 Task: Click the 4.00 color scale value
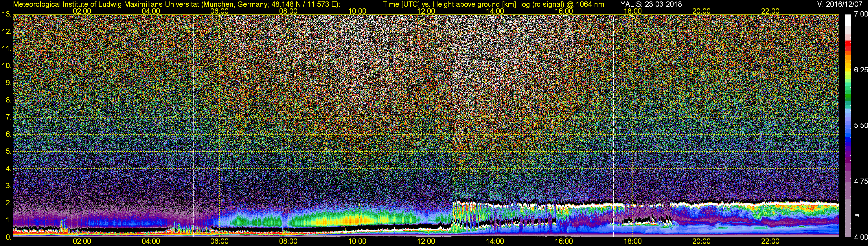tap(861, 237)
